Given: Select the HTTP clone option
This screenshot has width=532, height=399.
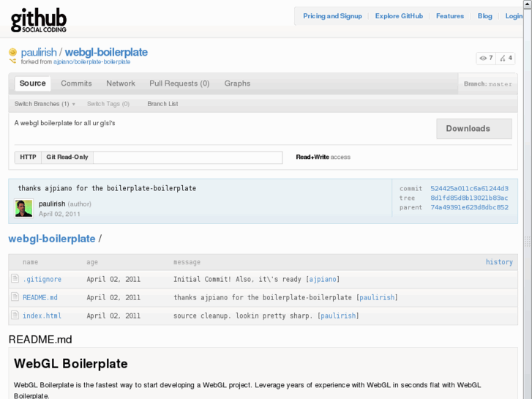Looking at the screenshot, I should pos(28,157).
